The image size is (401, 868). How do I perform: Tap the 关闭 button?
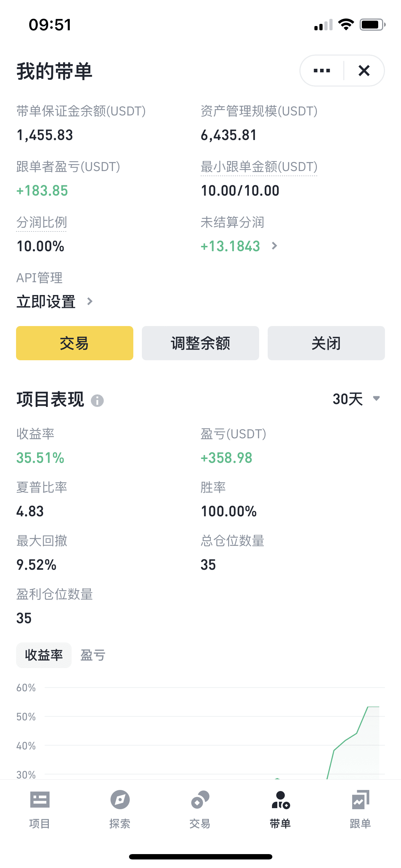click(326, 343)
